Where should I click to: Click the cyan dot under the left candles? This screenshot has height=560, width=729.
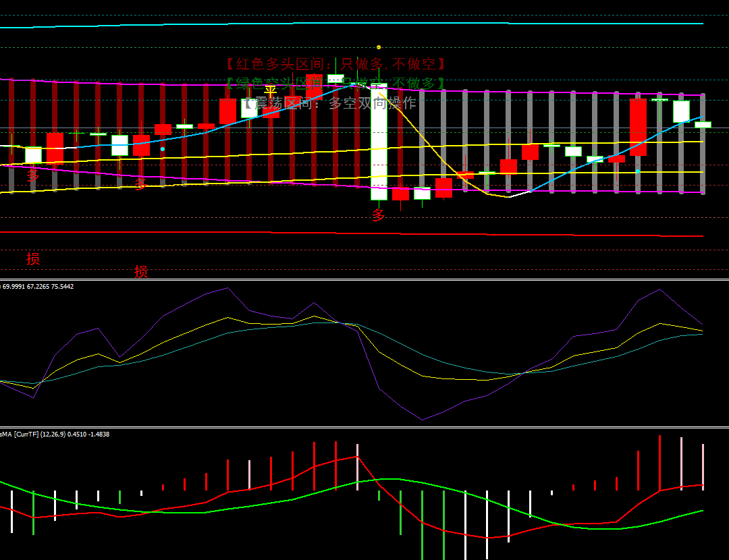[163, 148]
